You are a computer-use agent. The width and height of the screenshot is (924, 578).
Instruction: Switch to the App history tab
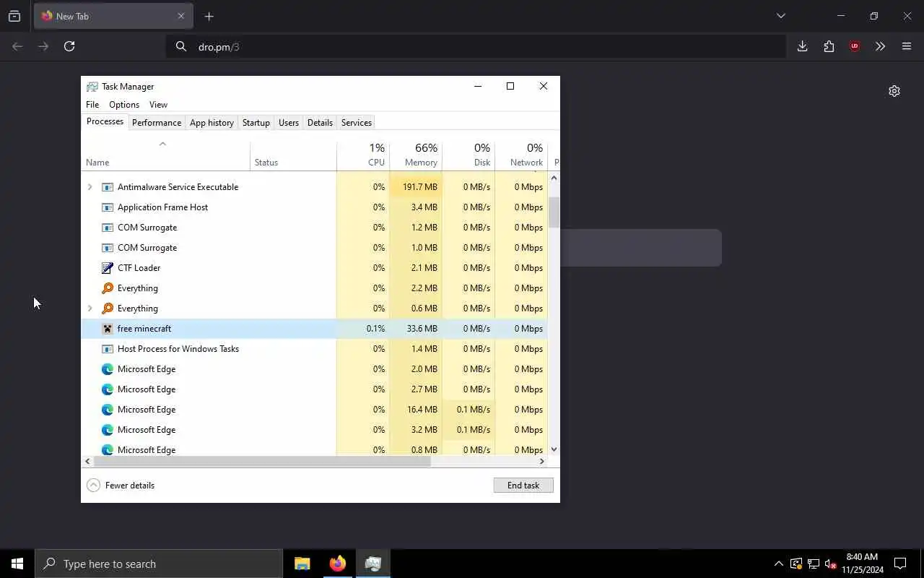(x=212, y=123)
